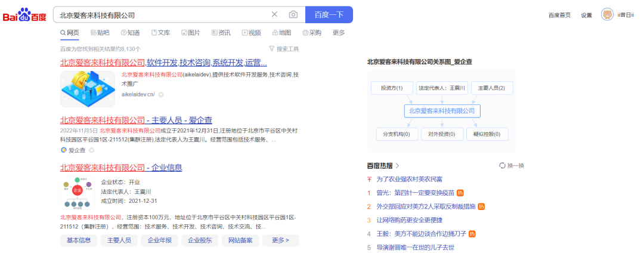Click the 疑似控股(0) node
This screenshot has width=644, height=253.
(x=487, y=134)
